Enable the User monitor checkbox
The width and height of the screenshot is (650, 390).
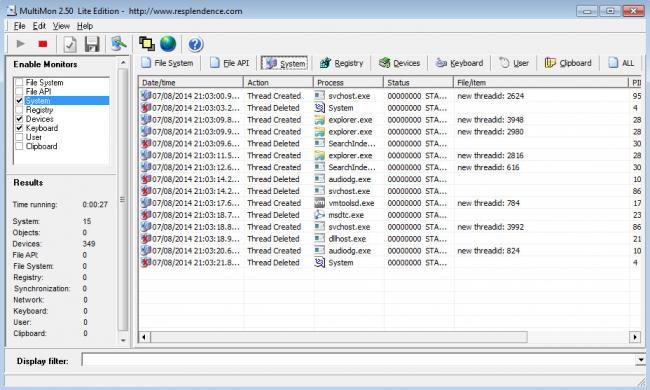click(19, 137)
